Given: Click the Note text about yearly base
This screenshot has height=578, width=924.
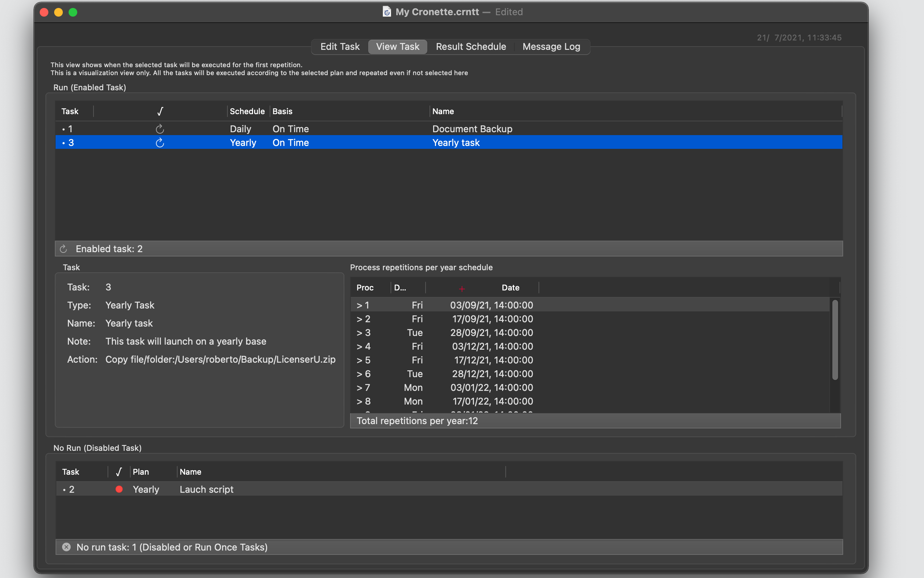Looking at the screenshot, I should click(186, 341).
